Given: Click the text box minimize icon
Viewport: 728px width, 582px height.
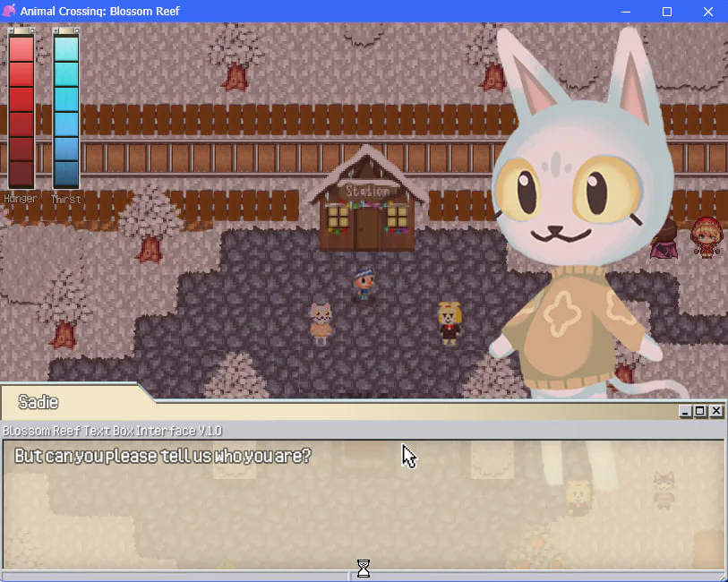Looking at the screenshot, I should coord(685,411).
